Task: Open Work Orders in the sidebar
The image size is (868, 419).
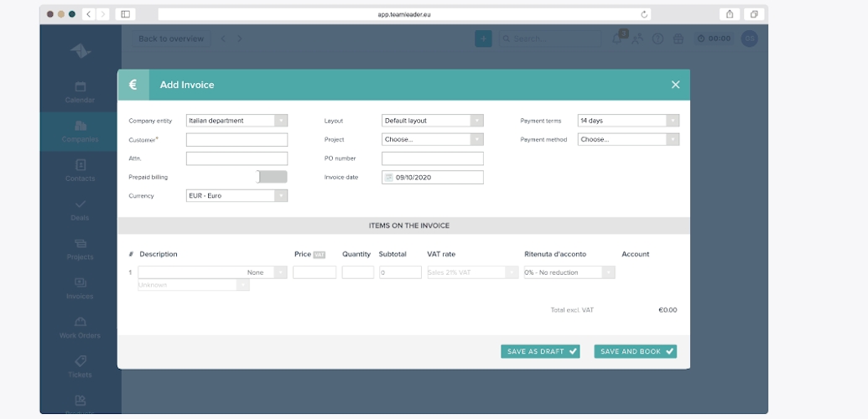Action: [x=81, y=327]
